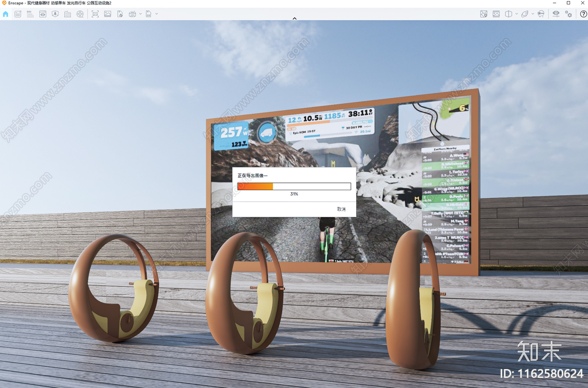Expand the 360 panorama dropdown arrow
Viewport: 588px width, 388px height.
(140, 14)
